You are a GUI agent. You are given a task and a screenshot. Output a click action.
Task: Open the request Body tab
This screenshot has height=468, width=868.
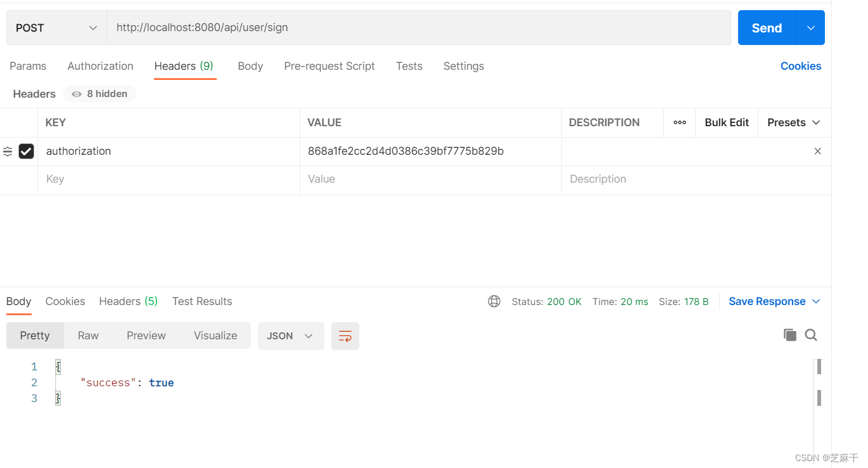(x=250, y=66)
